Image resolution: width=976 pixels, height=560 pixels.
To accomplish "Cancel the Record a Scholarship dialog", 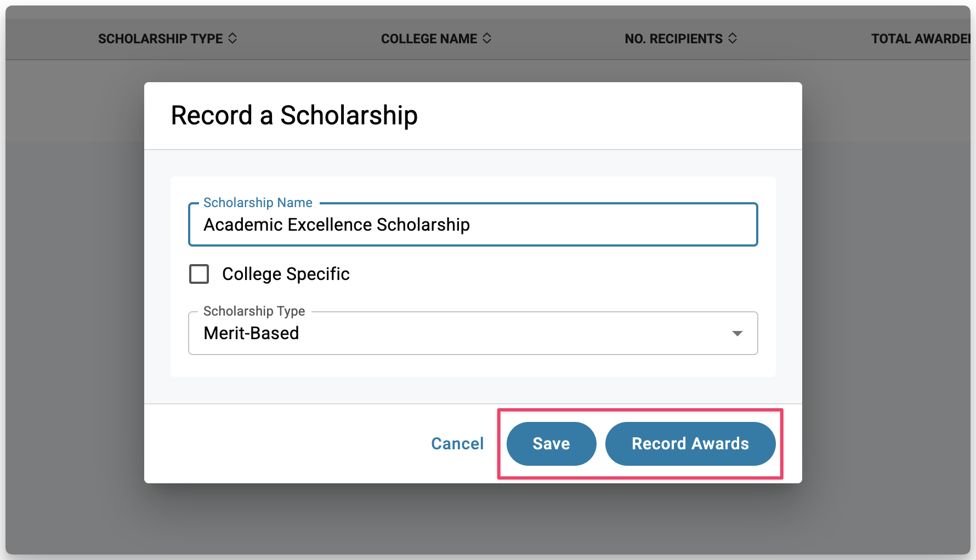I will (457, 443).
